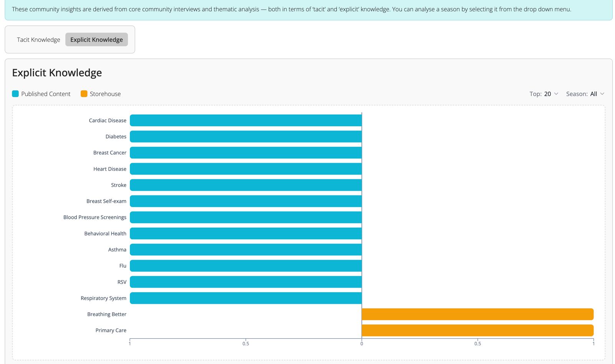Select the Explicit Knowledge tab
Viewport: 615px width, 364px height.
(x=96, y=40)
